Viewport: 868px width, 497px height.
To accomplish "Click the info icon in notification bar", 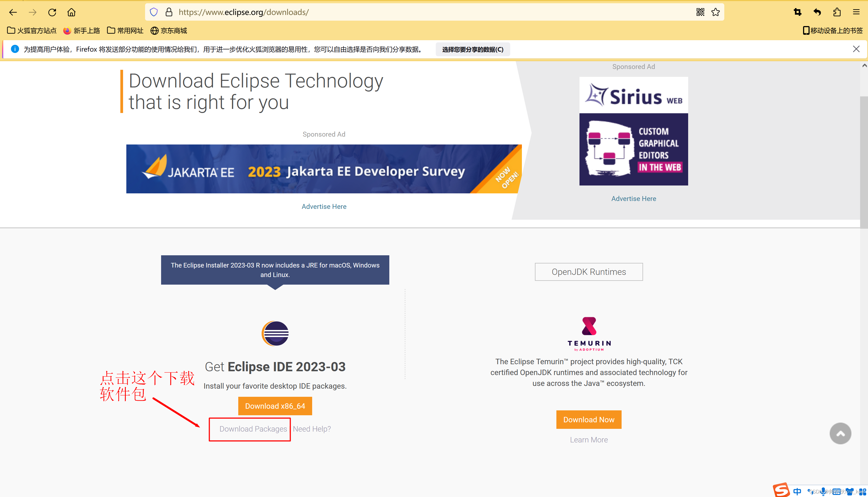I will click(15, 49).
